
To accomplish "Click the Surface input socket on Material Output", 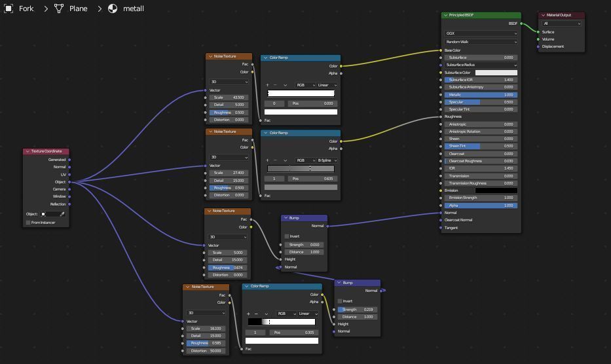I will point(538,32).
